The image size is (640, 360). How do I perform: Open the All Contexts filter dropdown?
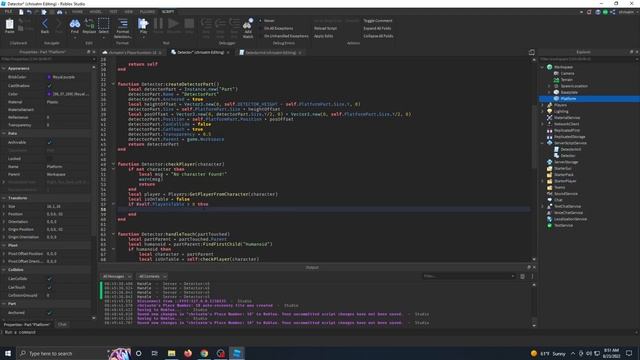tap(152, 276)
